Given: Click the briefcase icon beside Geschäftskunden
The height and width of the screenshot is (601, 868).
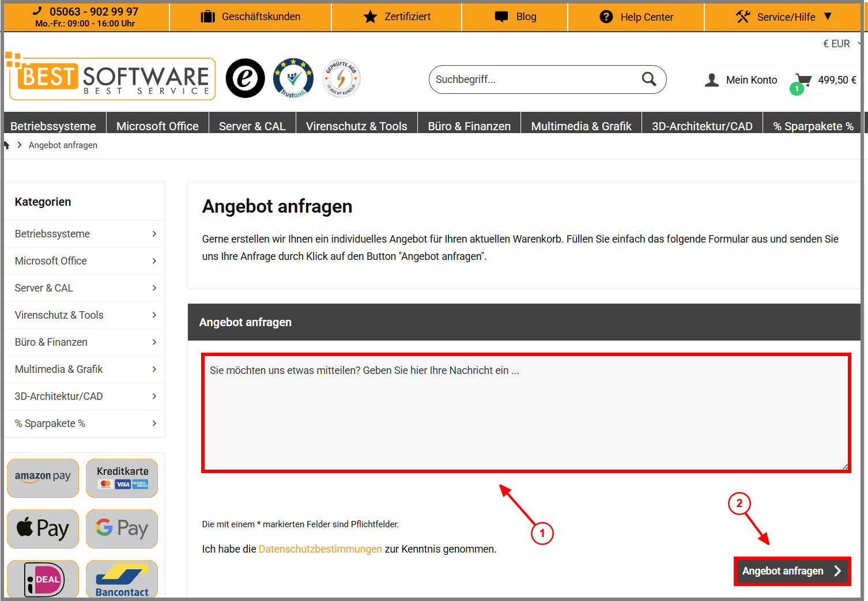Looking at the screenshot, I should [x=207, y=17].
